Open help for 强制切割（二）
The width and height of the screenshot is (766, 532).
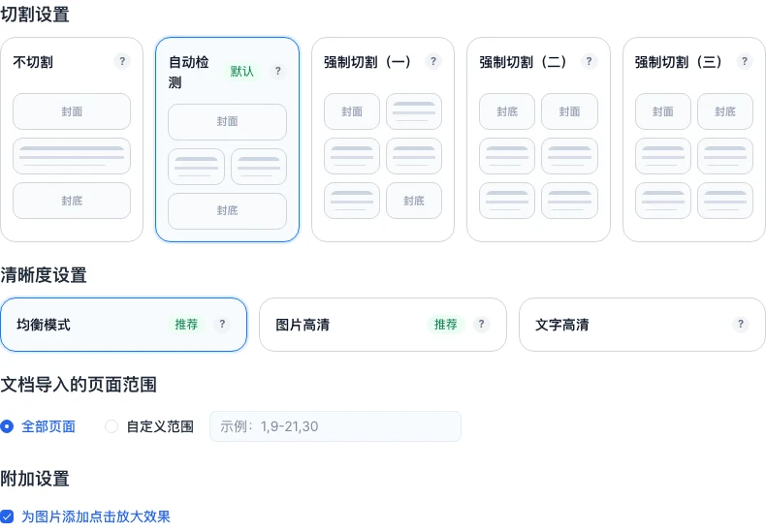pos(590,61)
